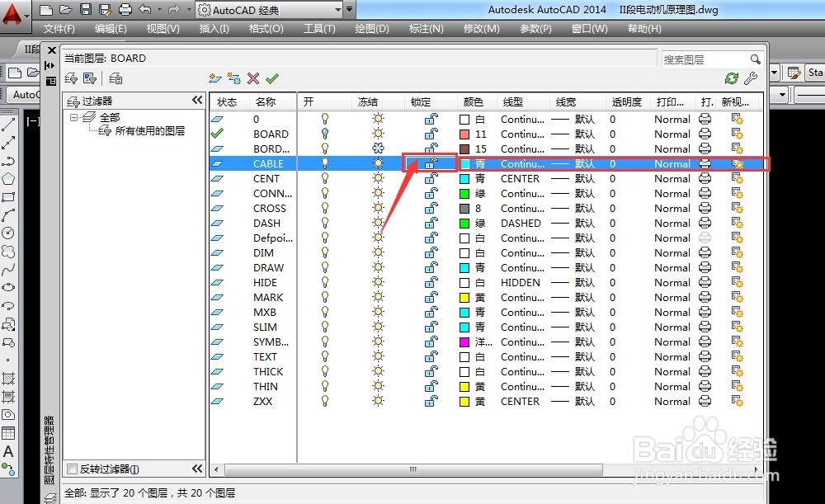
Task: Click the green Refresh icon
Action: (x=731, y=78)
